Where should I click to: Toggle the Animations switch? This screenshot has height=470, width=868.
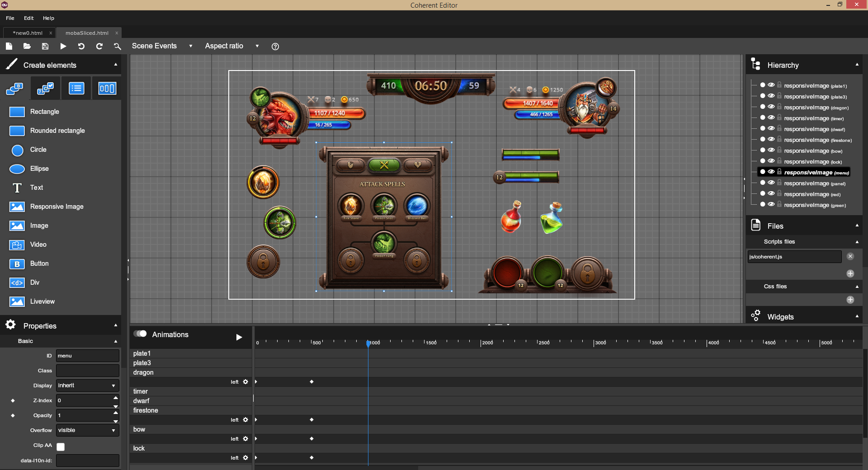coord(140,334)
